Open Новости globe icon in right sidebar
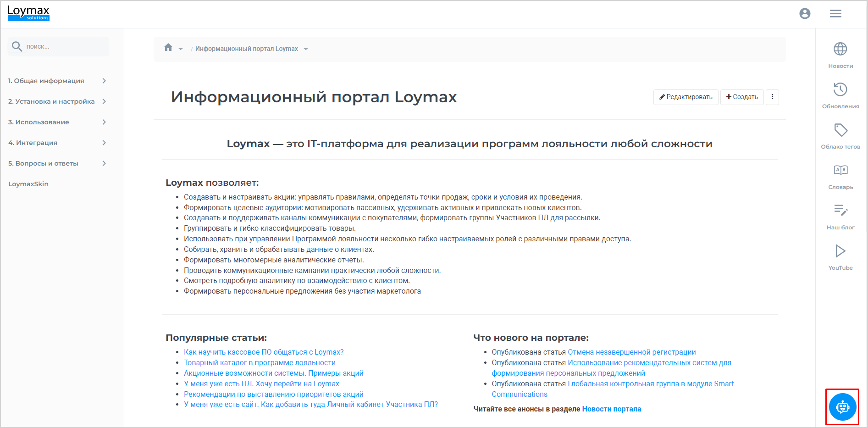 (840, 49)
